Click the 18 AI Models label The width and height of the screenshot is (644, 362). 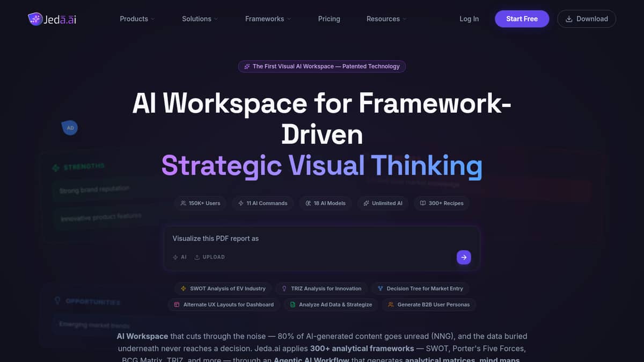[x=330, y=204]
